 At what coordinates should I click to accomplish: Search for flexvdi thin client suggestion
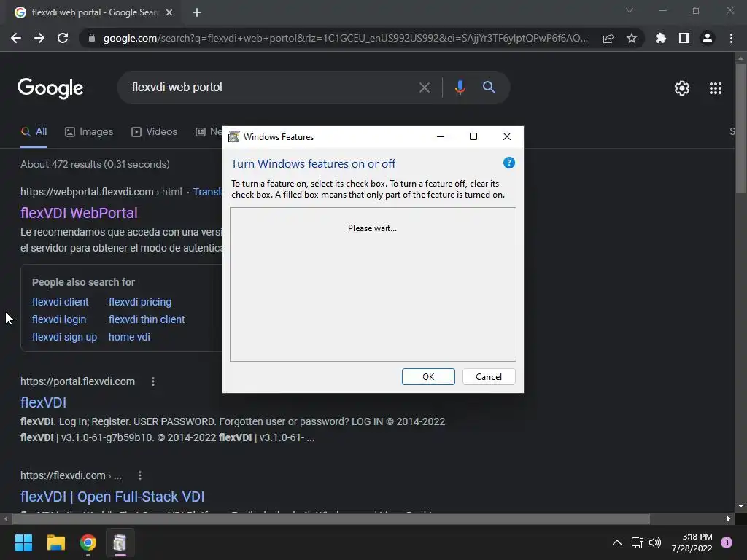147,319
